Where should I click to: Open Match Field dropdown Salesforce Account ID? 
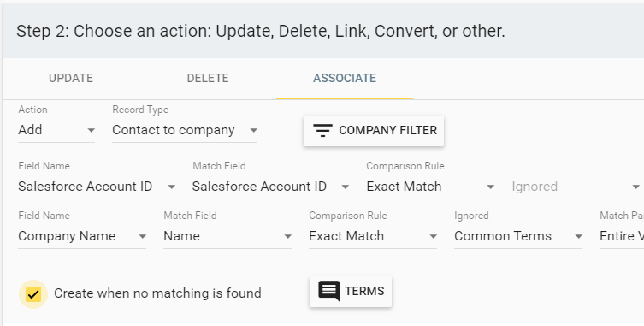(x=270, y=187)
